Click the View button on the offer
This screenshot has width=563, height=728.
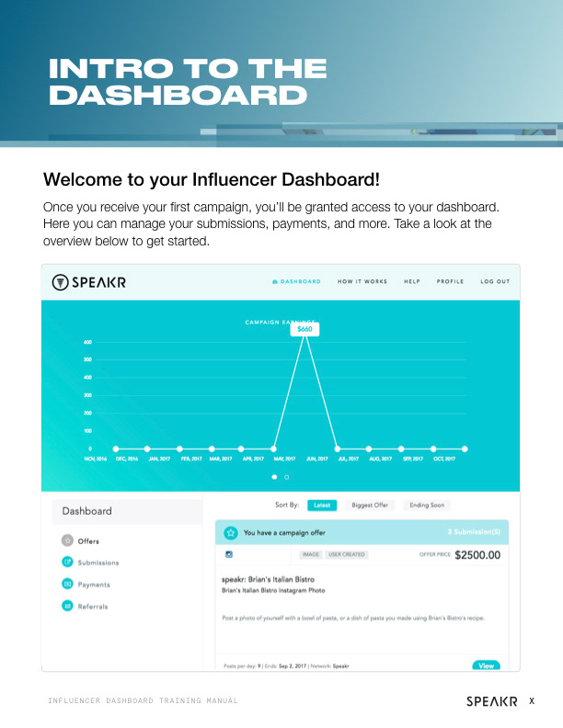pos(487,665)
